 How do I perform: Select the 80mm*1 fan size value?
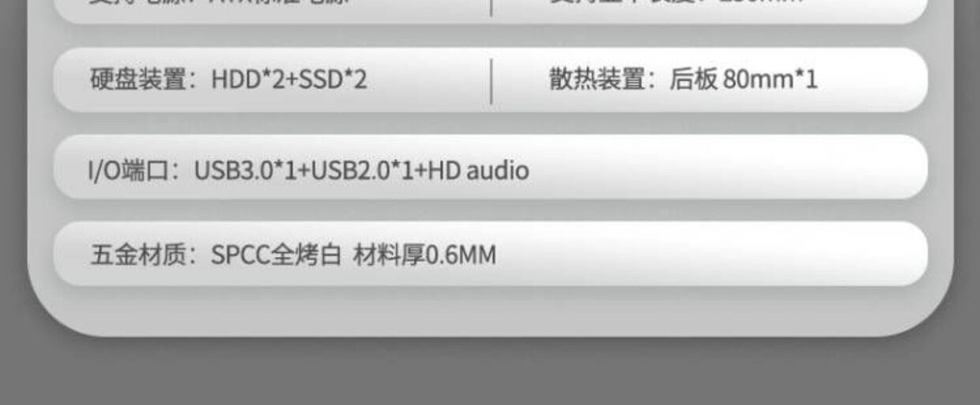[x=771, y=80]
